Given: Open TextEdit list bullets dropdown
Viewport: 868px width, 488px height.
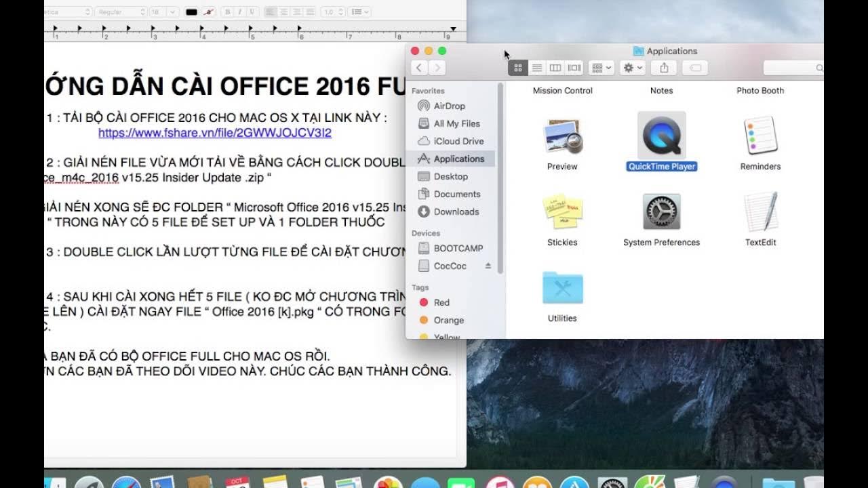Looking at the screenshot, I should click(359, 12).
